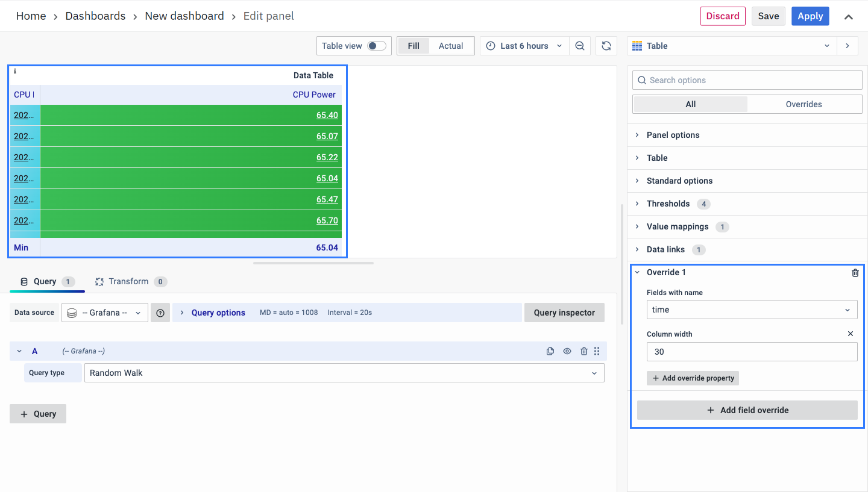
Task: Switch to the Overrides options tab
Action: click(804, 104)
